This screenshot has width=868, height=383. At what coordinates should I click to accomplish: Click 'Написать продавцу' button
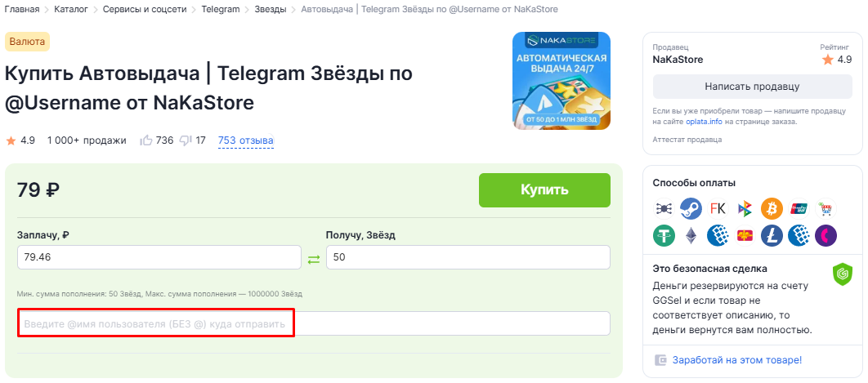tap(752, 87)
